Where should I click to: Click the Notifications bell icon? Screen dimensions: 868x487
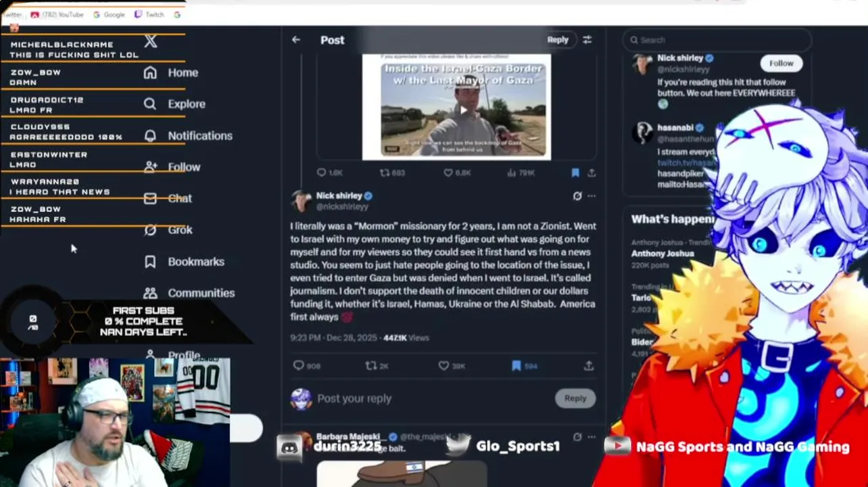(150, 135)
